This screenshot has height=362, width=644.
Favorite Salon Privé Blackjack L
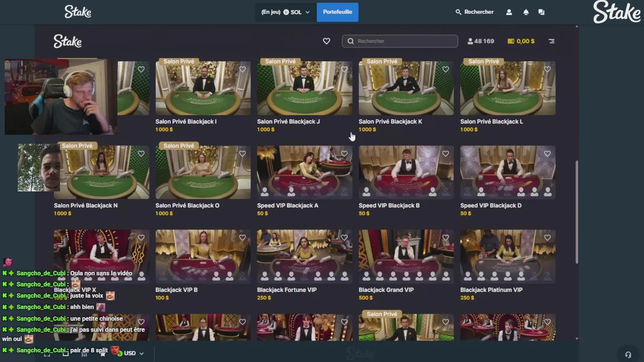(x=547, y=69)
